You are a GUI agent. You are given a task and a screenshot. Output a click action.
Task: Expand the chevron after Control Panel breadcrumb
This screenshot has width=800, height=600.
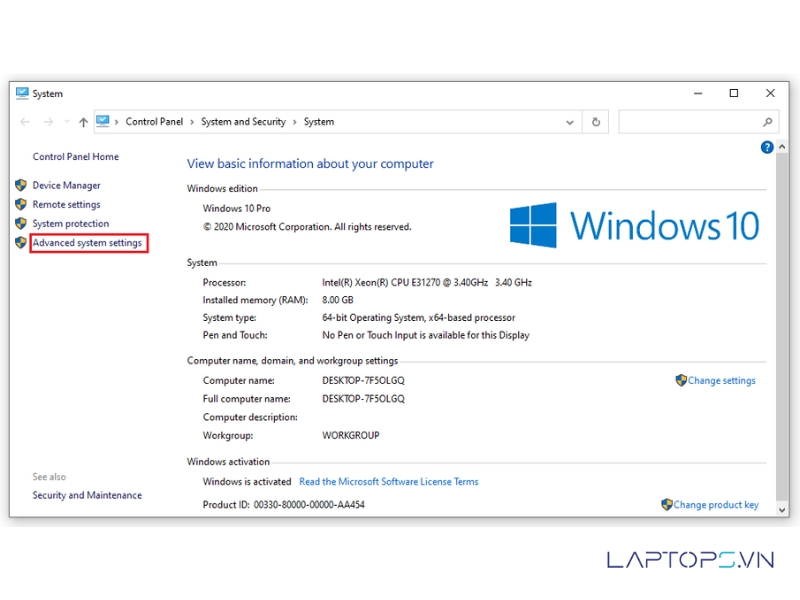tap(192, 122)
